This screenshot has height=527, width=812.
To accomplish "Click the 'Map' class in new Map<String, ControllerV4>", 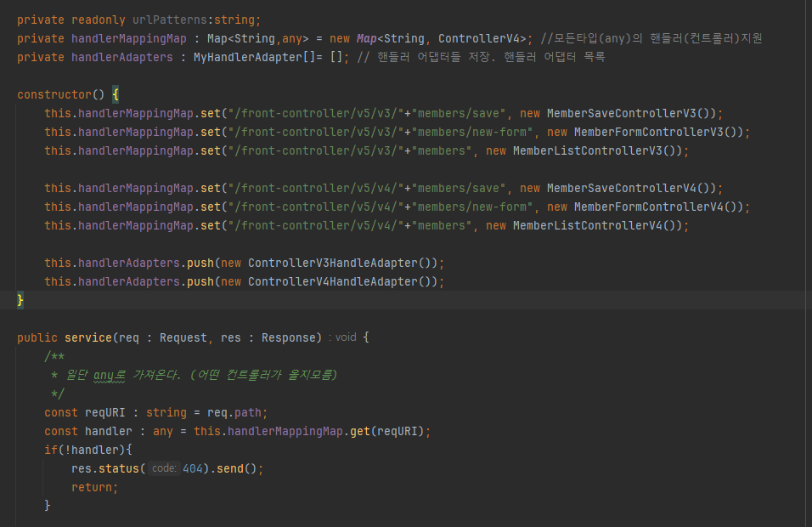I will [x=367, y=39].
